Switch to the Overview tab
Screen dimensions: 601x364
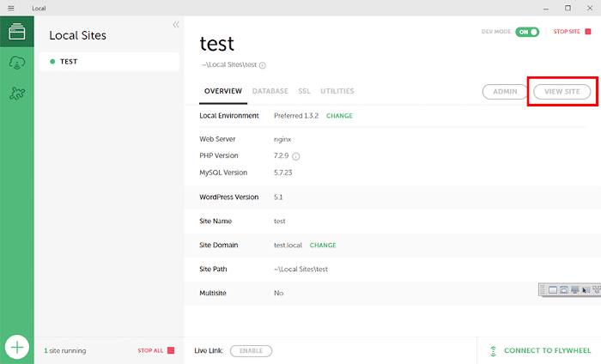[223, 91]
